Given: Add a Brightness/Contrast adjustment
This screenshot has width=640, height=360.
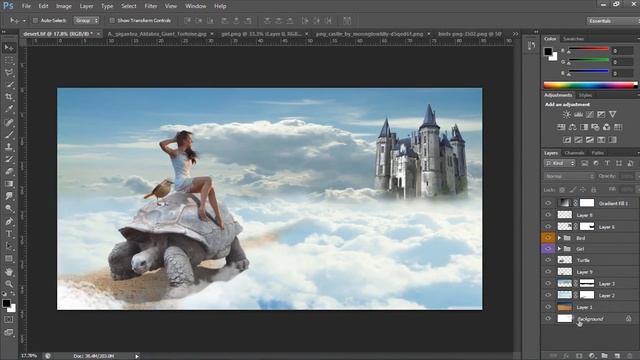Looking at the screenshot, I should click(x=567, y=115).
